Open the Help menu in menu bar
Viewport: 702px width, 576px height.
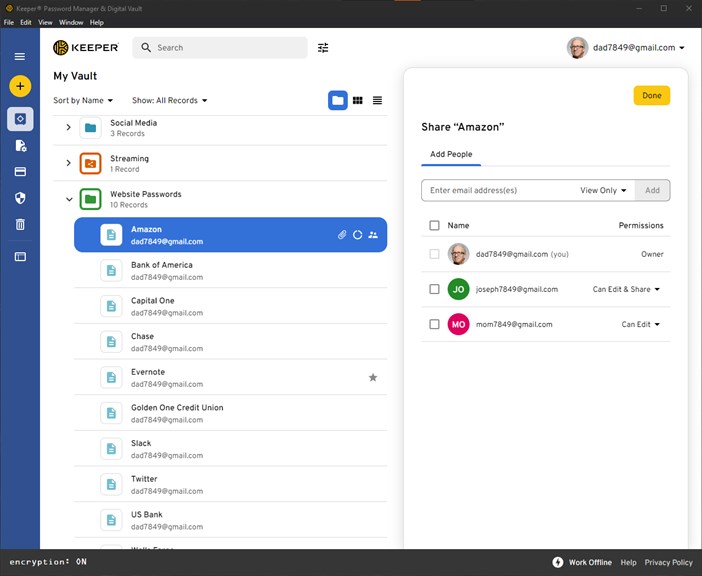97,22
